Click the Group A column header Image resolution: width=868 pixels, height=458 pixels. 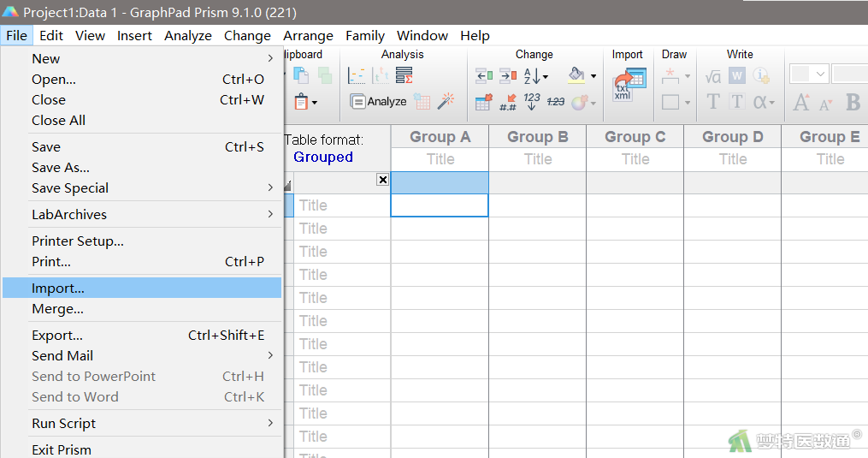(x=440, y=137)
